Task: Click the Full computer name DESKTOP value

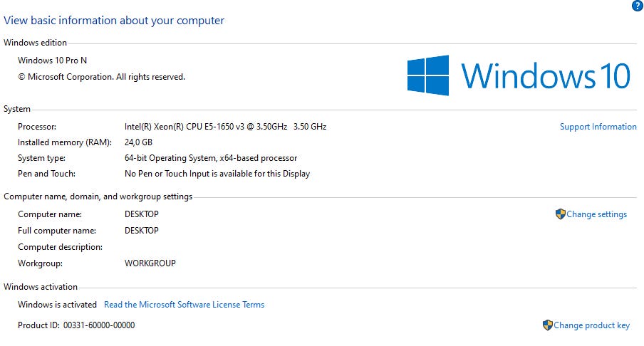Action: [142, 231]
